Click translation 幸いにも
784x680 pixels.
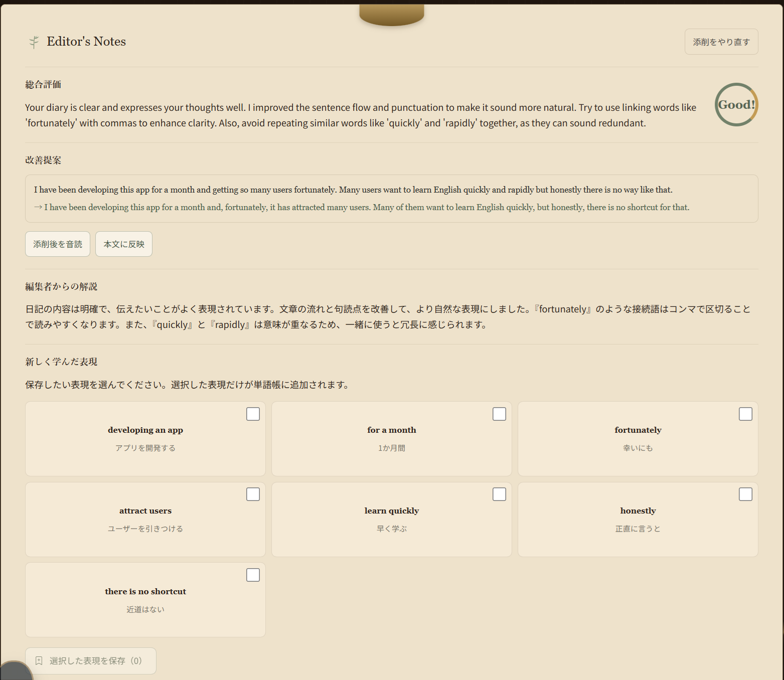(638, 448)
